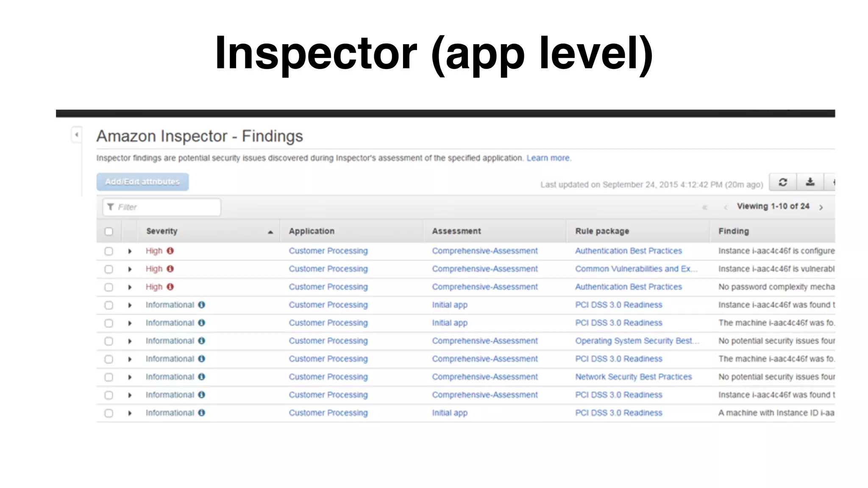Open Network Security Best Practices link

click(x=633, y=377)
